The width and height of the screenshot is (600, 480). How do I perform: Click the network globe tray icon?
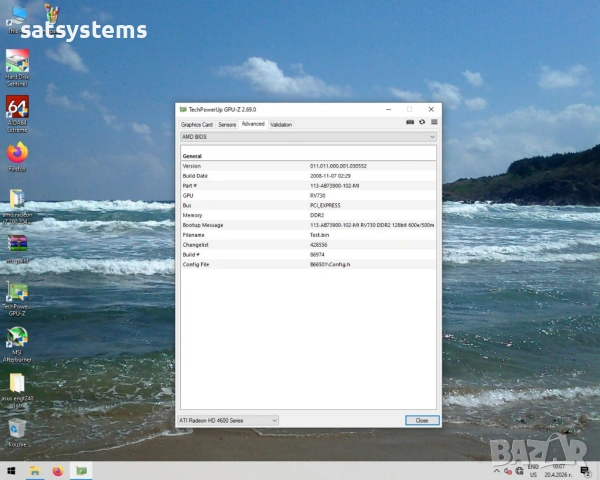click(519, 471)
